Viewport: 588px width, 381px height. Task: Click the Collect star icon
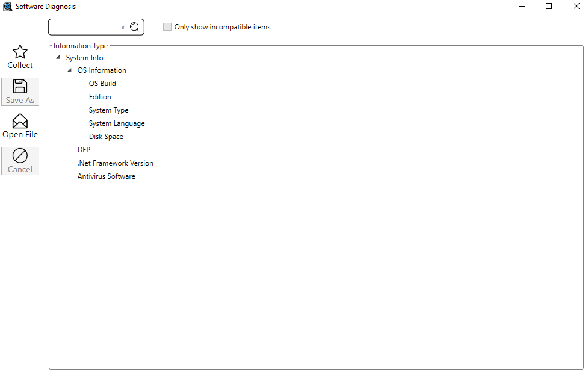[20, 52]
